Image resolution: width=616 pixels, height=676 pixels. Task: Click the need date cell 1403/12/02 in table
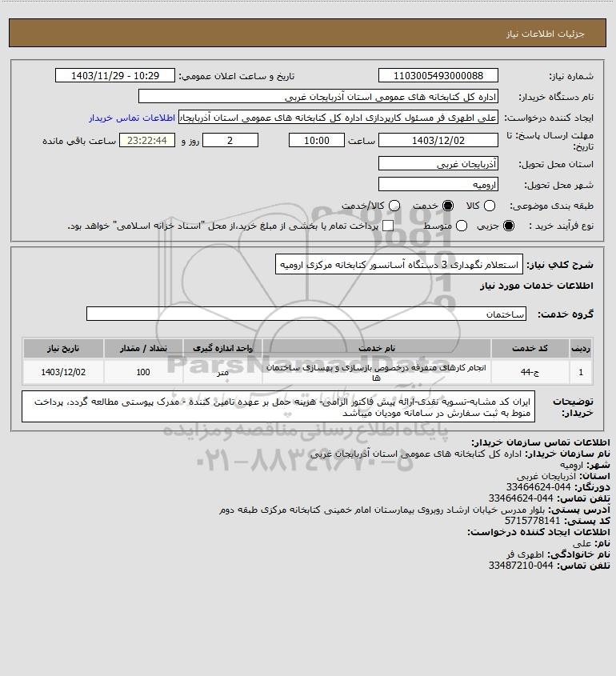coord(63,372)
